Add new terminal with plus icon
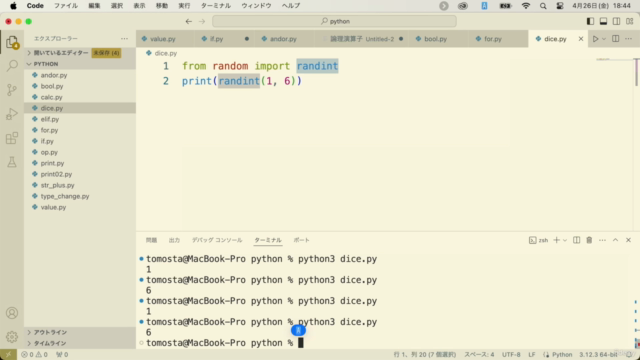The height and width of the screenshot is (360, 640). (x=556, y=240)
